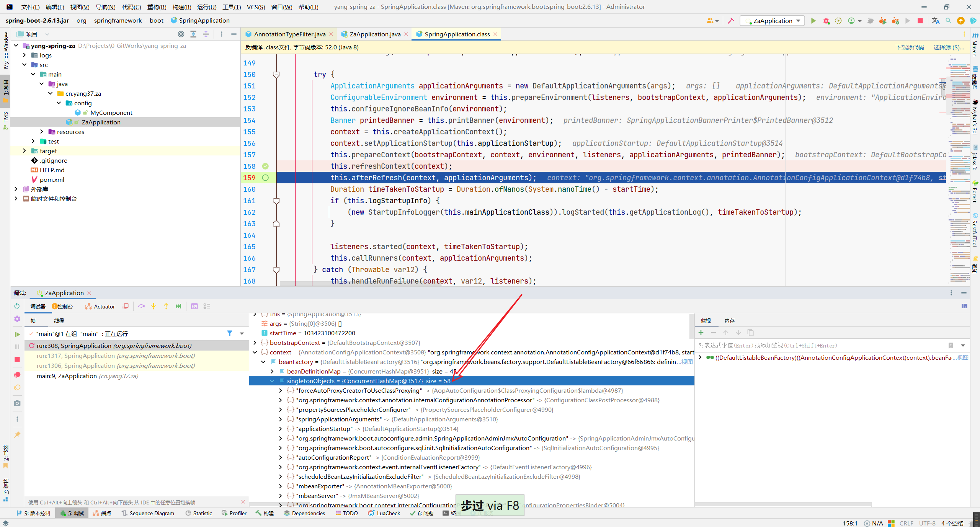980x527 pixels.
Task: Toggle fold marker at line 161 if
Action: (276, 201)
